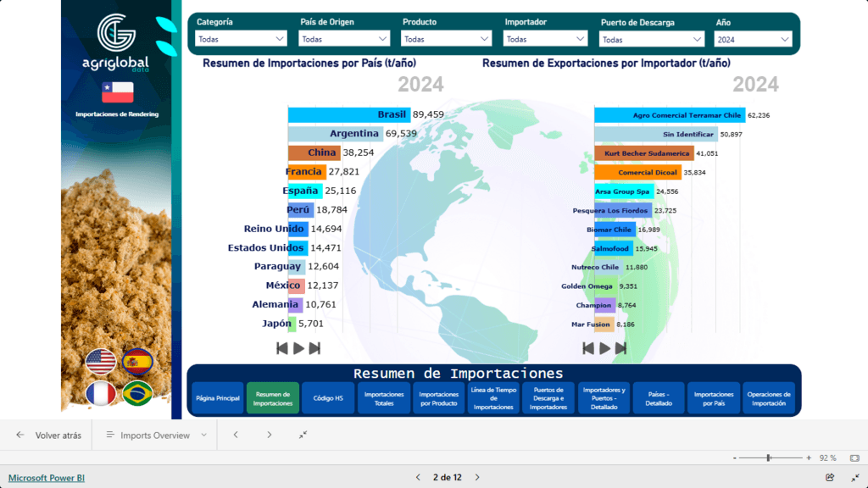The height and width of the screenshot is (488, 868).
Task: Skip to end of importer chart animation
Action: [x=621, y=347]
